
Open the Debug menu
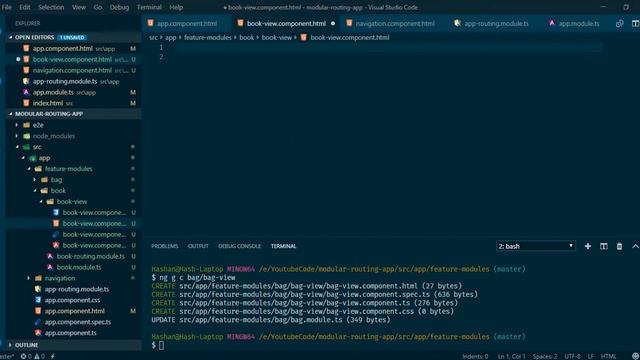[x=119, y=7]
